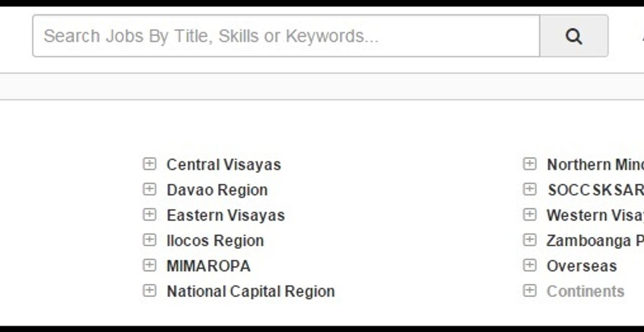Select the Overseas label
Image resolution: width=644 pixels, height=332 pixels.
[582, 266]
